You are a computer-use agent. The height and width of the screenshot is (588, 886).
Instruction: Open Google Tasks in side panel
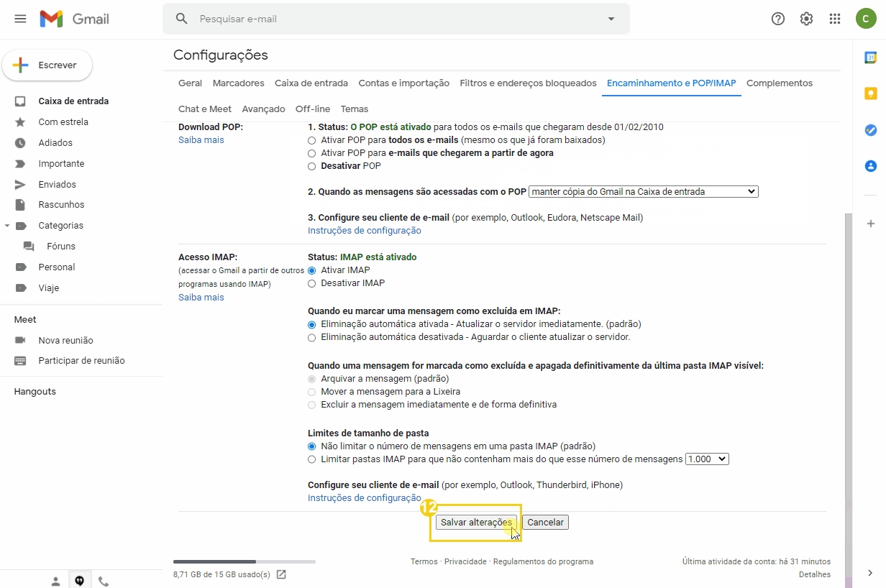pyautogui.click(x=870, y=130)
